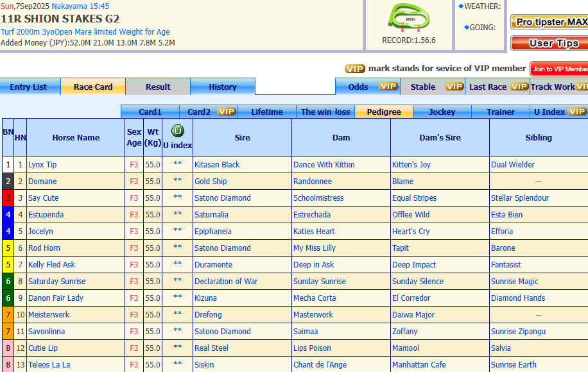Click the orange bracket 7 cell for Meisterwerk
588x372 pixels.
pyautogui.click(x=8, y=315)
